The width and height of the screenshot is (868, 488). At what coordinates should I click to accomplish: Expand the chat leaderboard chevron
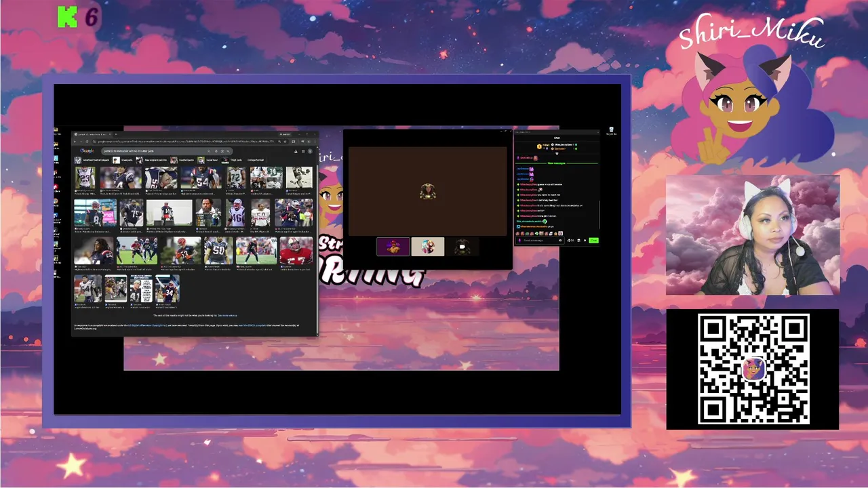(557, 153)
